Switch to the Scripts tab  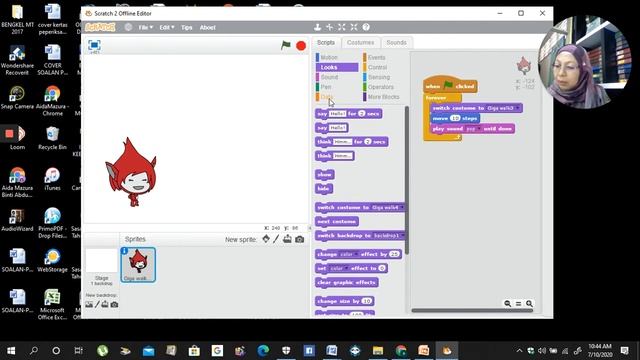pyautogui.click(x=326, y=42)
